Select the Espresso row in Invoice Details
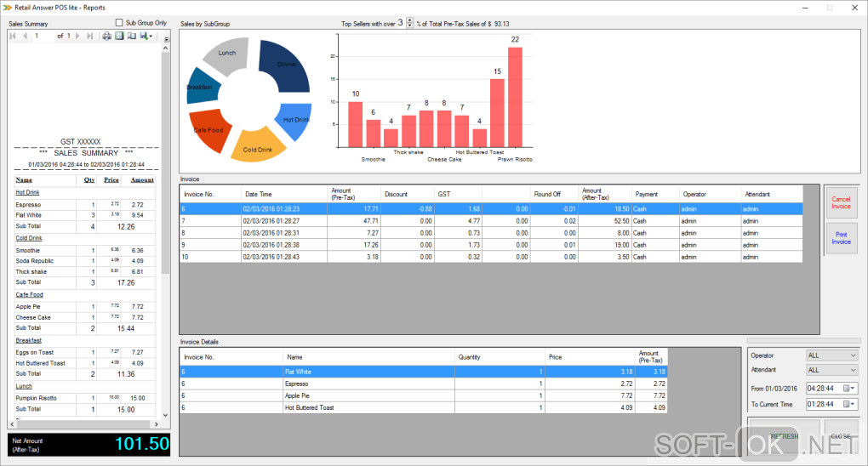 pyautogui.click(x=424, y=384)
